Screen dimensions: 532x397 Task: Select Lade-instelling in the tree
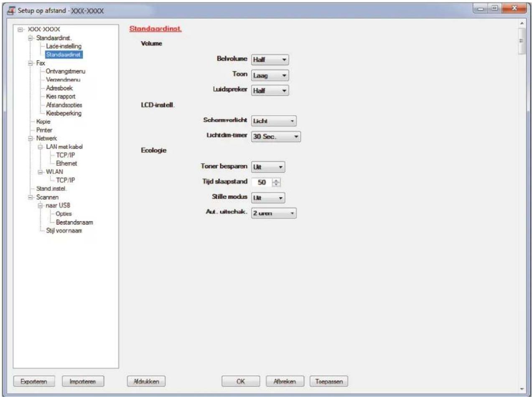[64, 46]
